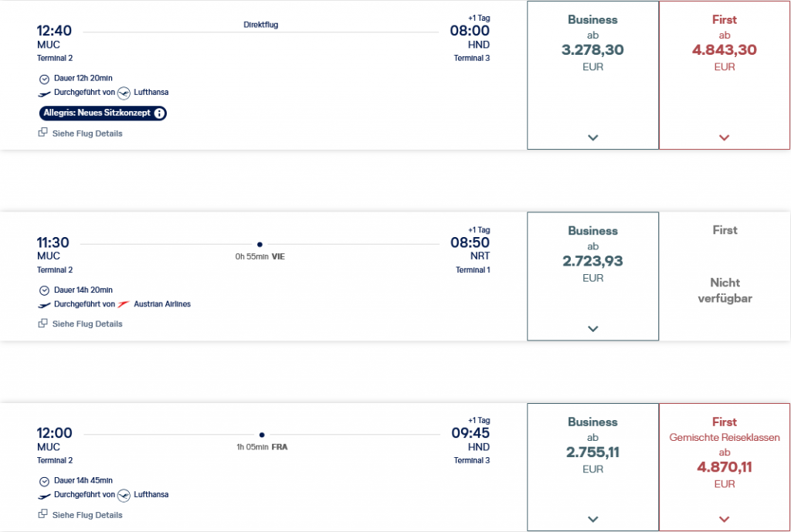
Task: Click Lufthansa logo on the Frankfurt connection flight
Action: [123, 495]
